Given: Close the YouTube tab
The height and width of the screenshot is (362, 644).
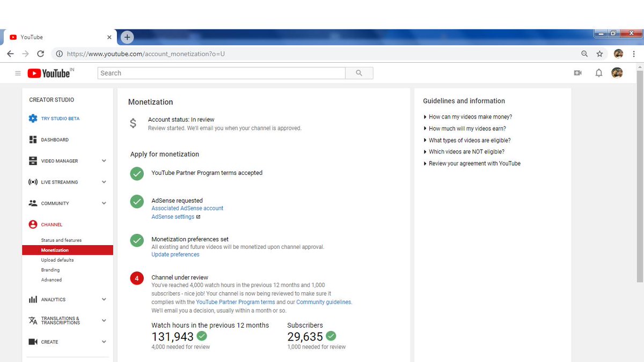Looking at the screenshot, I should point(109,37).
